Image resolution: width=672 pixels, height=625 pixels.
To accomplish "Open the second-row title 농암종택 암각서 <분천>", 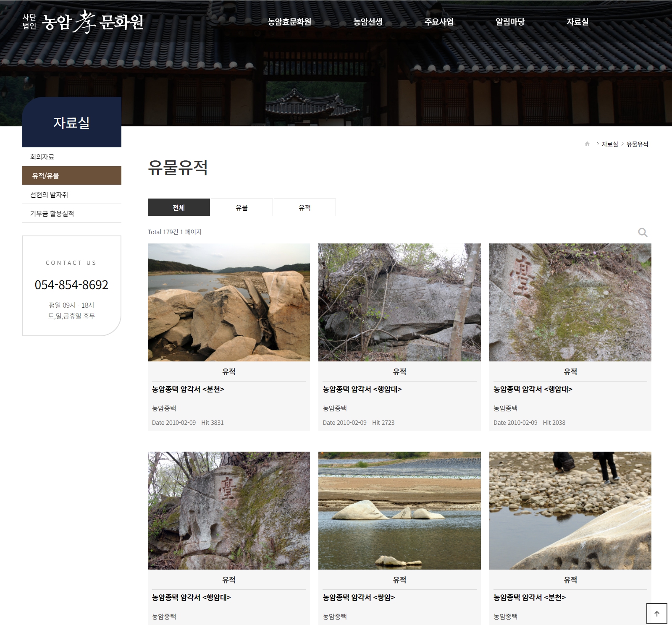I will click(x=530, y=597).
